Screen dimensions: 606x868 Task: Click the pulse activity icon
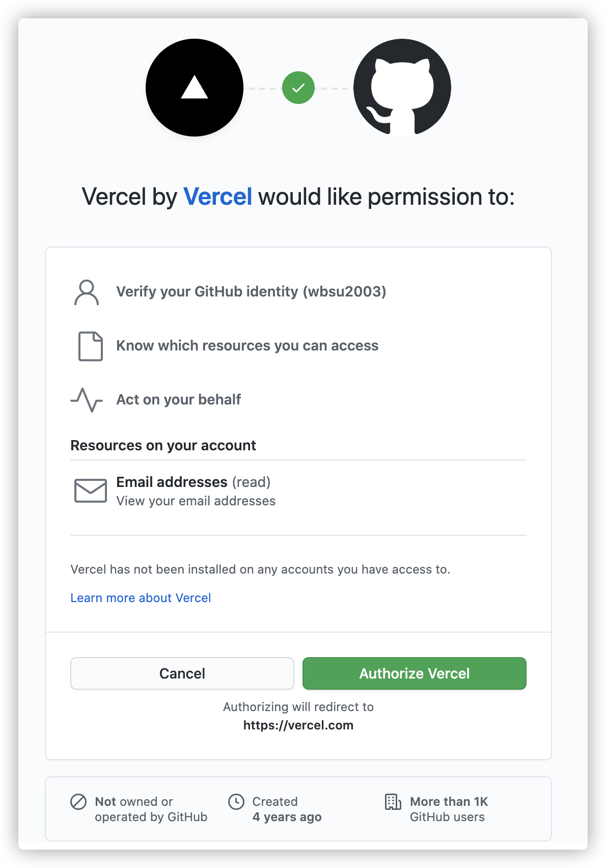pyautogui.click(x=87, y=400)
